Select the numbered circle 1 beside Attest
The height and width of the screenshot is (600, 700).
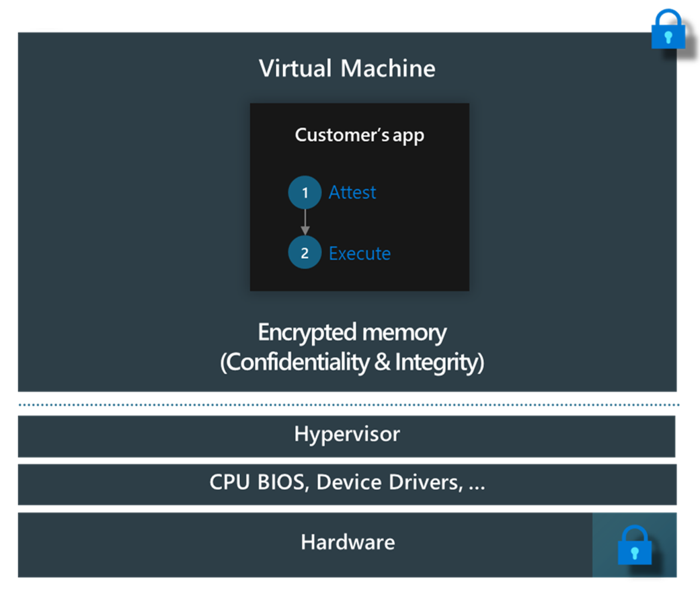coord(305,192)
